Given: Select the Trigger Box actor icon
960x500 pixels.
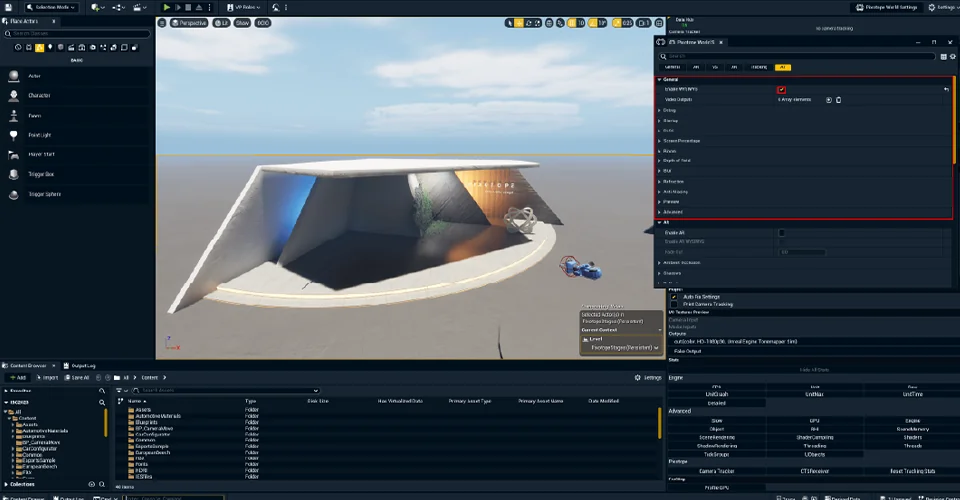Looking at the screenshot, I should (x=14, y=174).
